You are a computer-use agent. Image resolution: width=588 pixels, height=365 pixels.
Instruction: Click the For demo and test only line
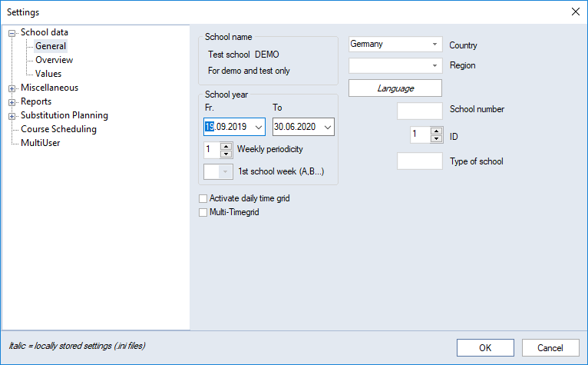(x=249, y=71)
